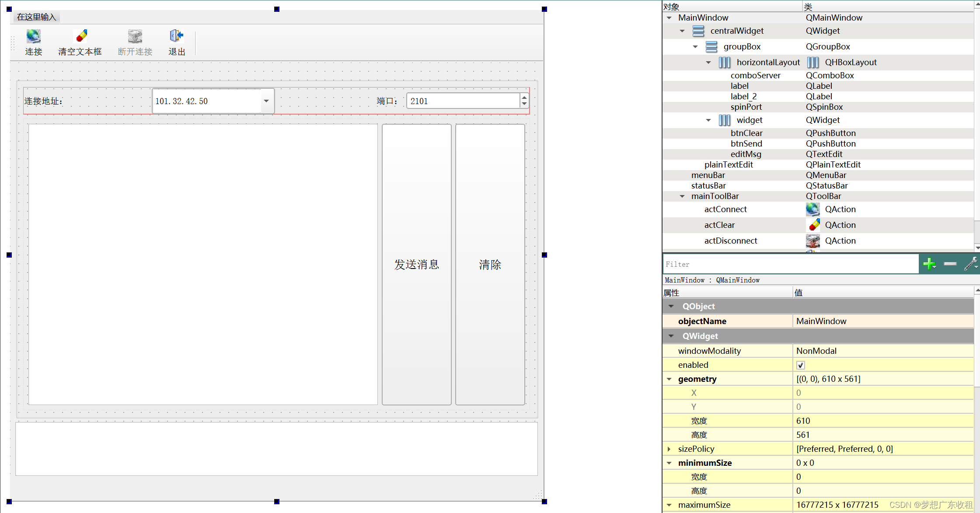Click the horizontalLayout object icon
The height and width of the screenshot is (513, 980).
click(x=725, y=63)
